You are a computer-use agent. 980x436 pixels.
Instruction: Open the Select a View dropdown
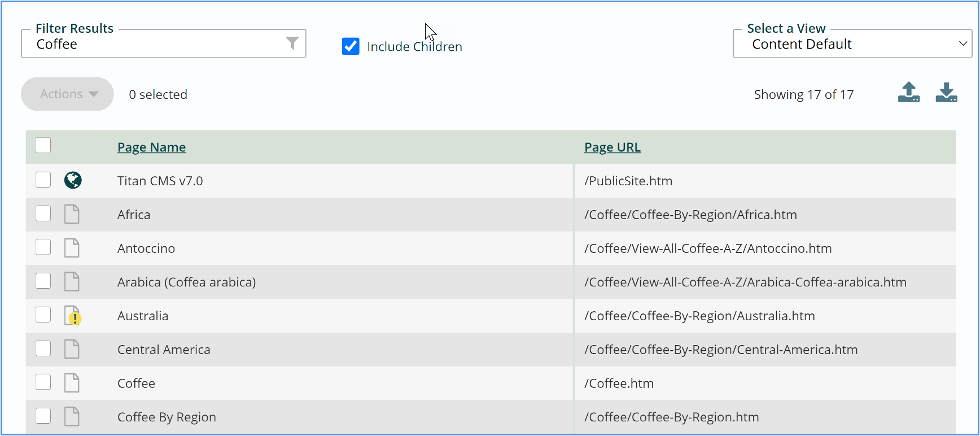click(x=852, y=43)
